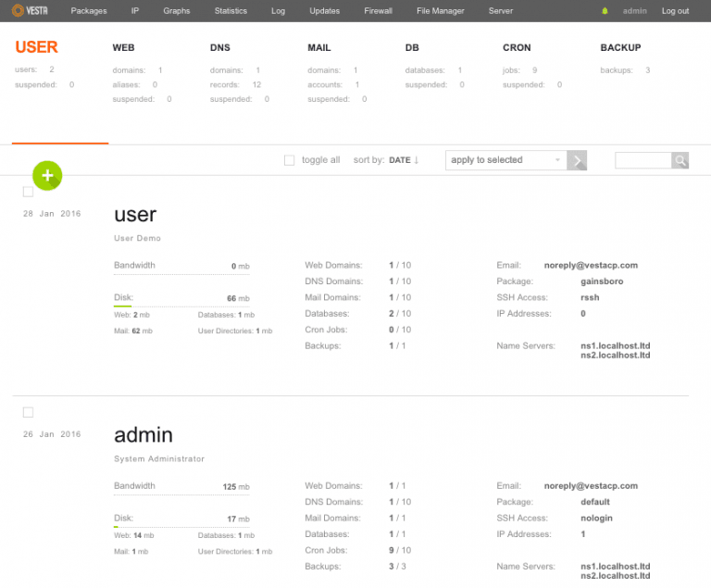Open Updates in top navigation

coord(324,11)
